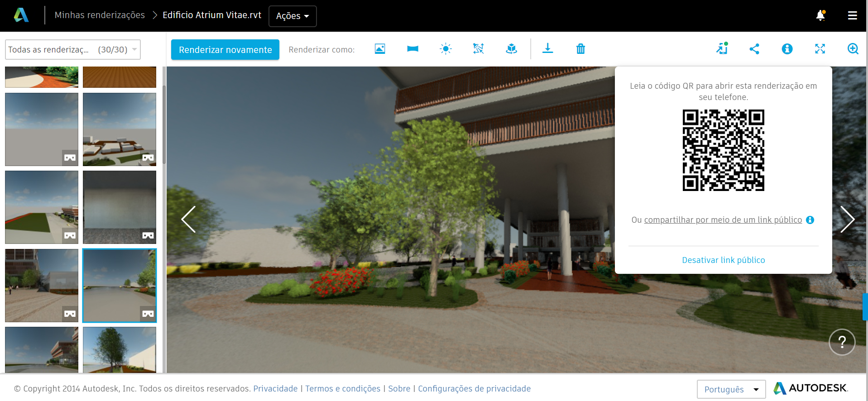The image size is (868, 401).
Task: Click the share icon
Action: pos(754,49)
